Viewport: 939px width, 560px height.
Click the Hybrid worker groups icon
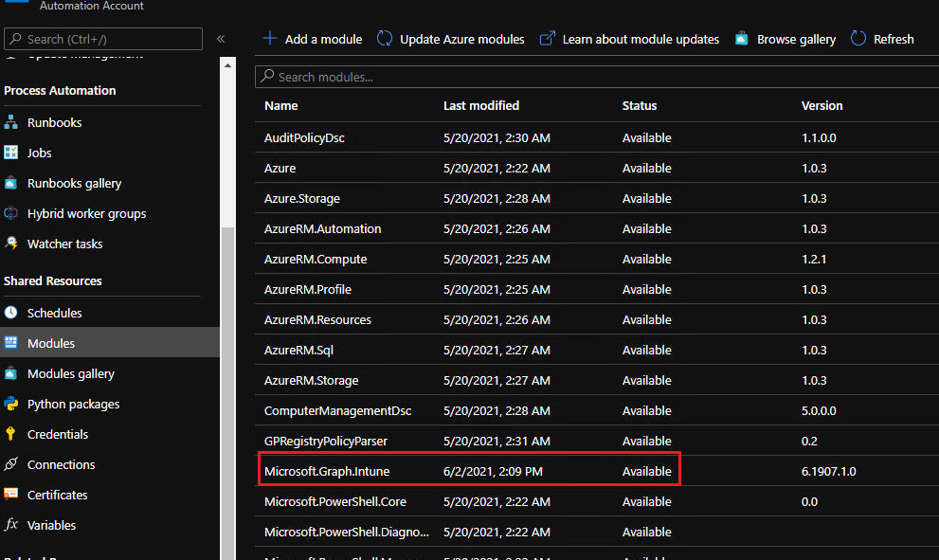point(10,213)
